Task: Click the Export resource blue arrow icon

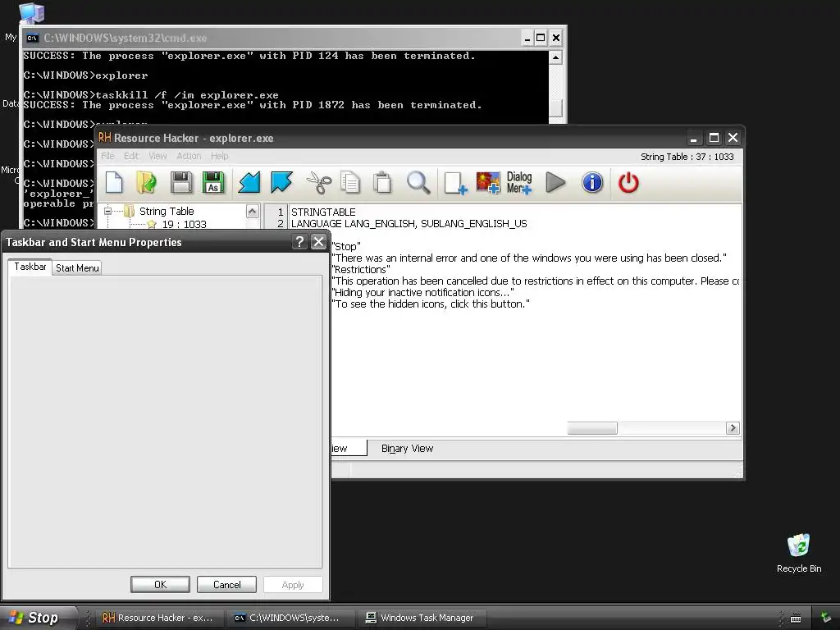Action: point(282,183)
